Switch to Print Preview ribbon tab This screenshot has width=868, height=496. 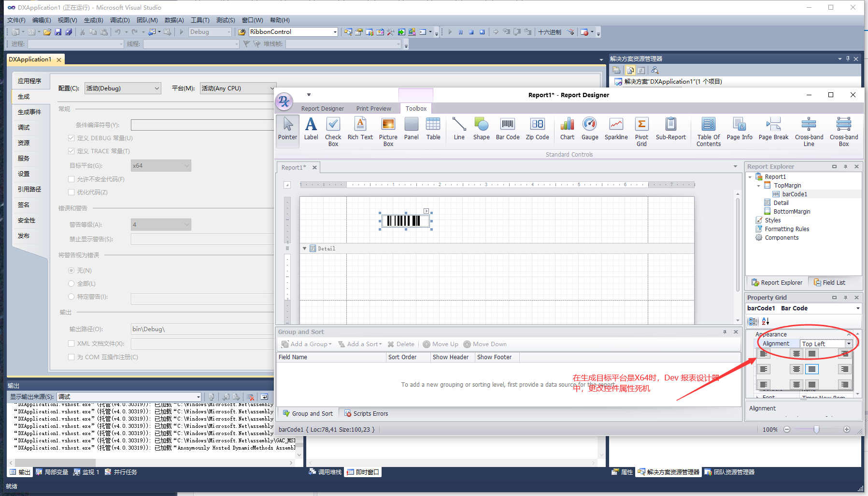373,108
